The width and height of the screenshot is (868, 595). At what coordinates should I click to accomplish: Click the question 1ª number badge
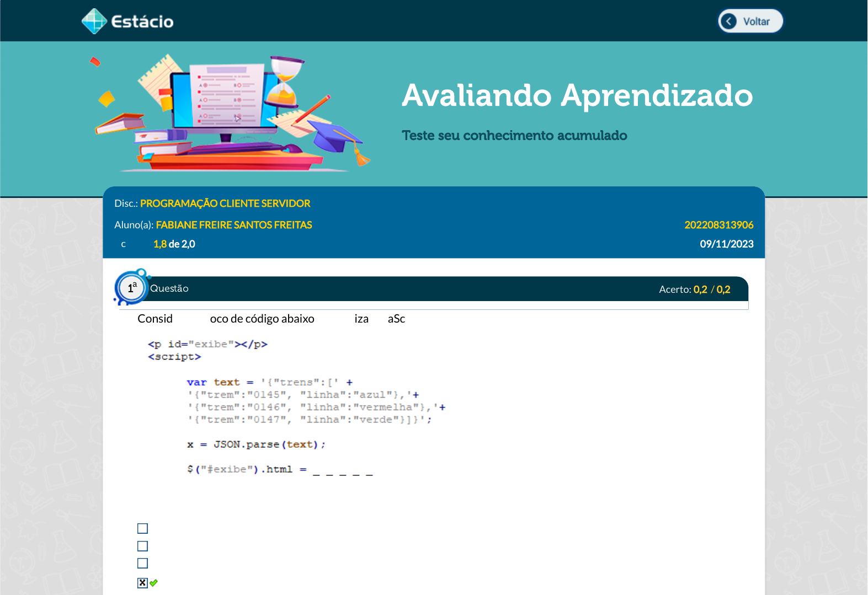132,287
